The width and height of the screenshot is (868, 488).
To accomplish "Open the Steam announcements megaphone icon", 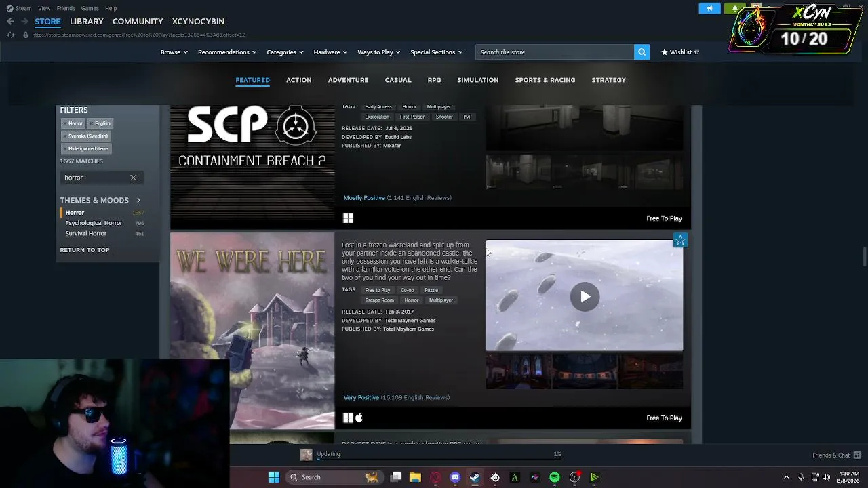I will [709, 9].
